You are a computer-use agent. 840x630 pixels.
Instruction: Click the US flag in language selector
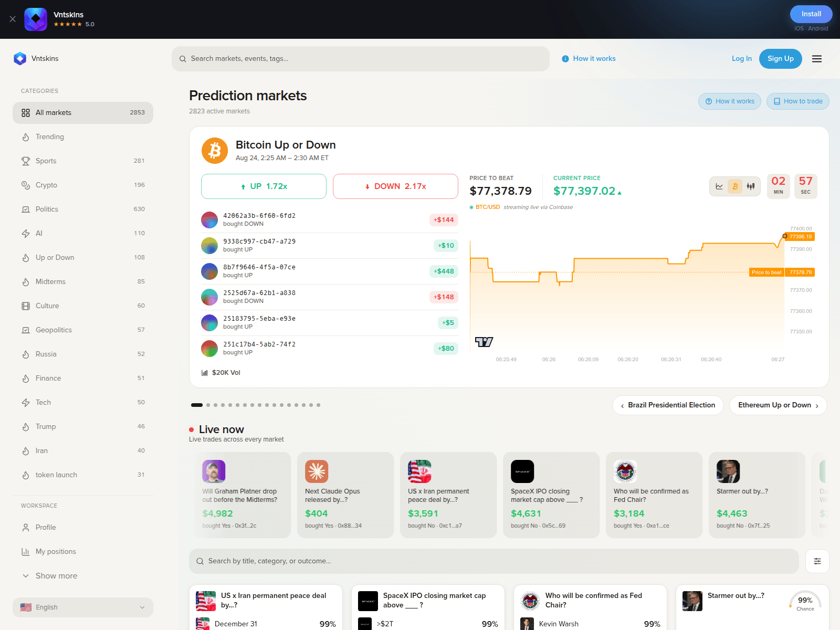pyautogui.click(x=26, y=607)
